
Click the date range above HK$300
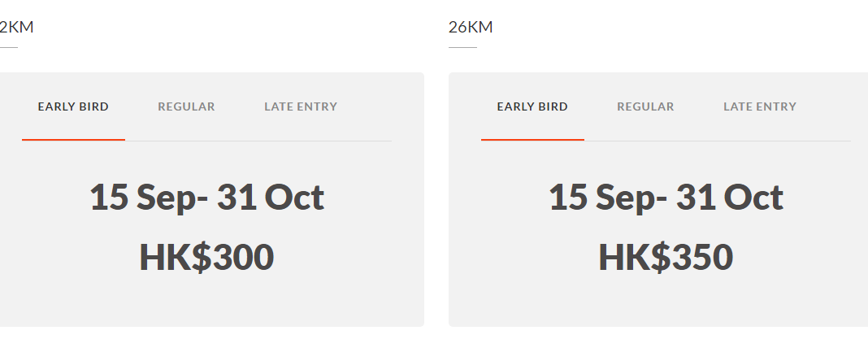(x=206, y=198)
